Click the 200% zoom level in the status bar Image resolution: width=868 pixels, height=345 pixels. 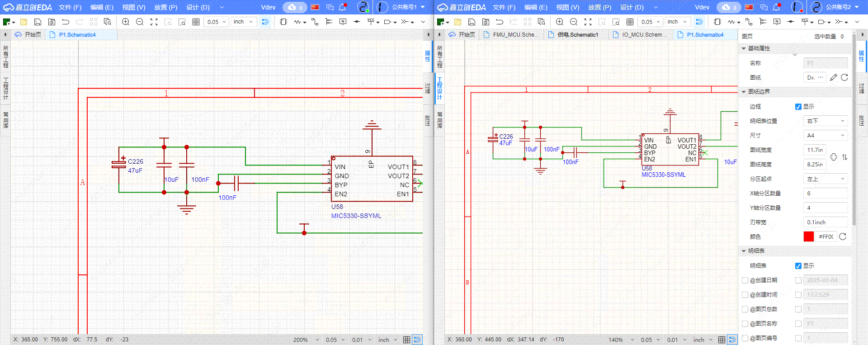coord(301,340)
